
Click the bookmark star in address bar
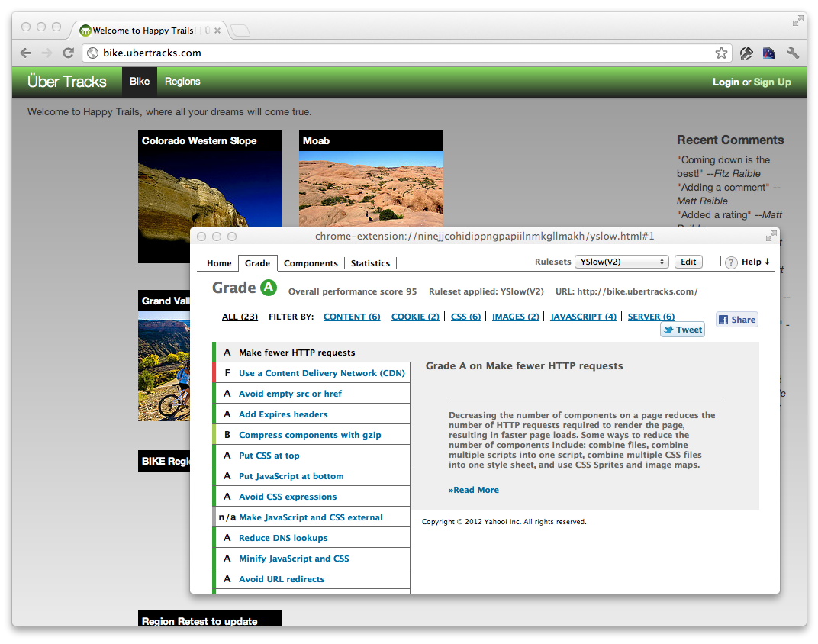tap(721, 53)
